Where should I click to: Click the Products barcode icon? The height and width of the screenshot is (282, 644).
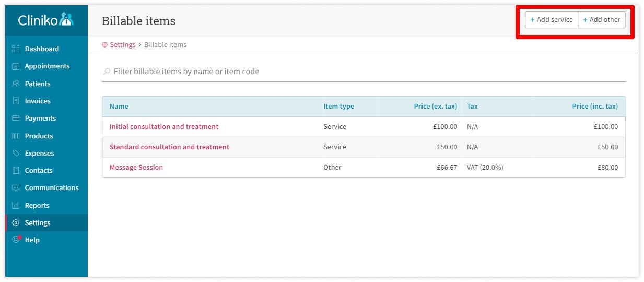click(16, 136)
